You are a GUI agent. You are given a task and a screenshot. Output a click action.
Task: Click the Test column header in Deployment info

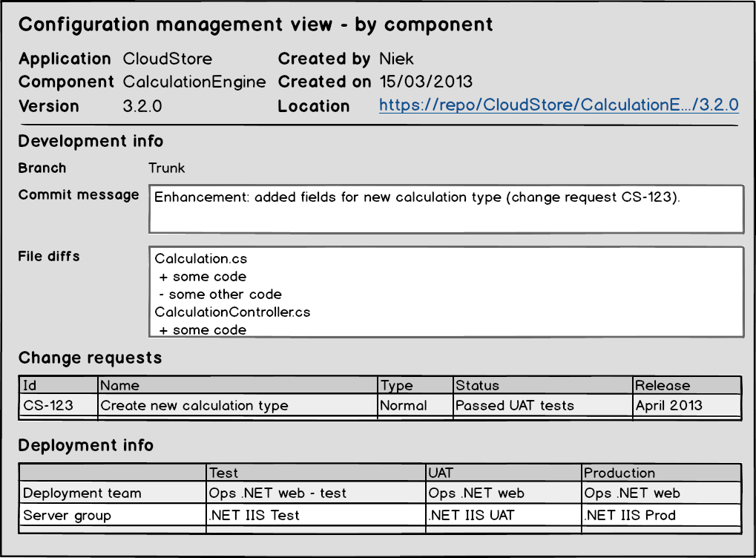pos(315,473)
